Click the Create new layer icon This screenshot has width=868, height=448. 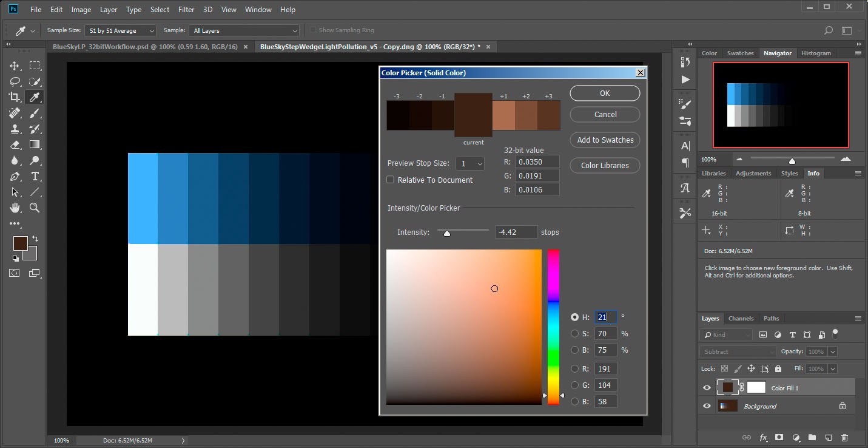click(x=828, y=437)
